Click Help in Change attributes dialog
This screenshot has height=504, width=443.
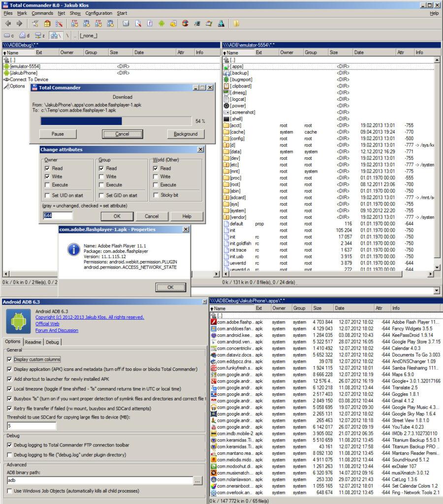pyautogui.click(x=187, y=216)
